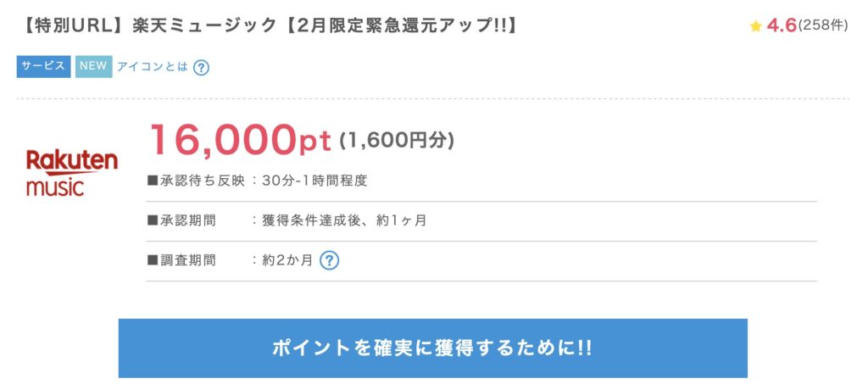Open the アイコンとは link
This screenshot has width=868, height=390.
coord(153,67)
